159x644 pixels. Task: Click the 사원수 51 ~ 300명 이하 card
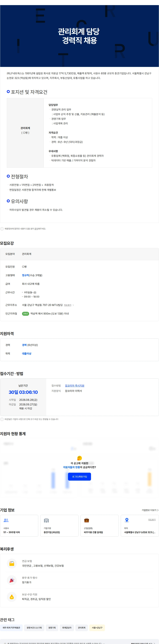pos(19,526)
